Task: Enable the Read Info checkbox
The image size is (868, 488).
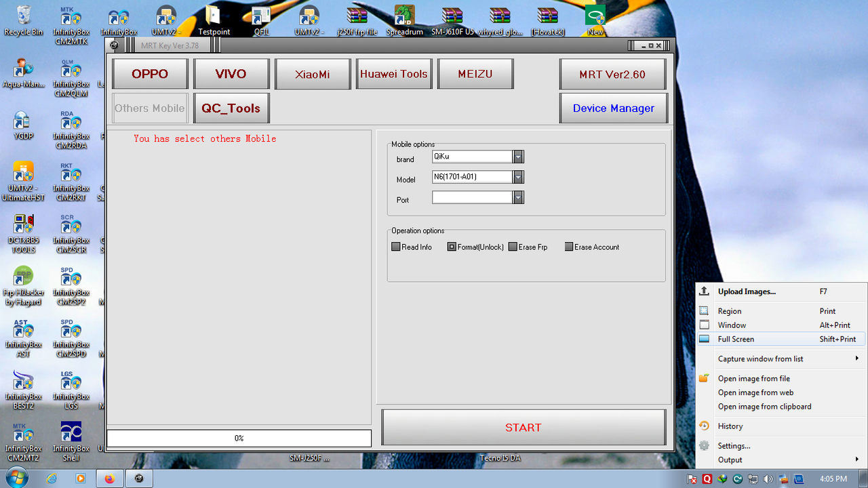Action: 396,247
